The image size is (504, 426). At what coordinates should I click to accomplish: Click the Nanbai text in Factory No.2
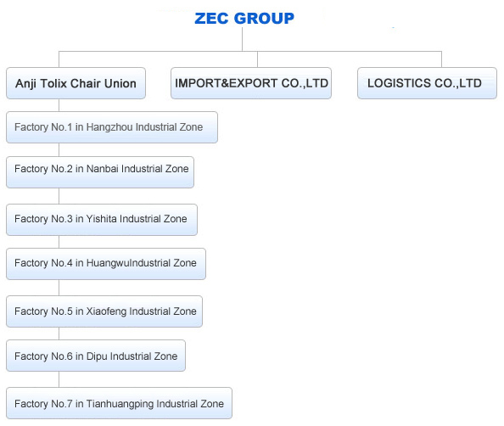(103, 169)
